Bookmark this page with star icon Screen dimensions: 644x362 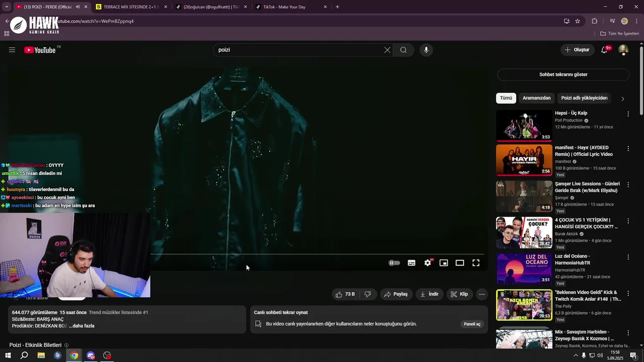578,21
